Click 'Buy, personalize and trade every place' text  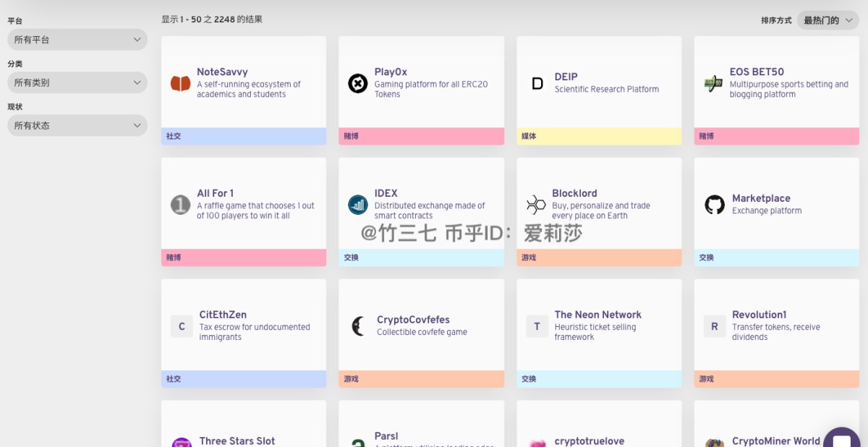tap(601, 211)
